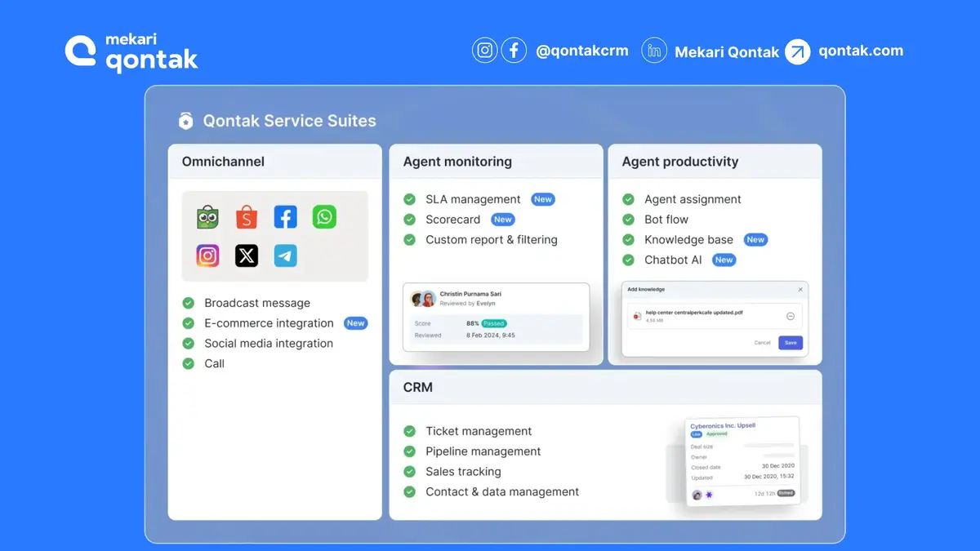The width and height of the screenshot is (980, 551).
Task: Toggle the SLA management checkmark
Action: click(410, 199)
